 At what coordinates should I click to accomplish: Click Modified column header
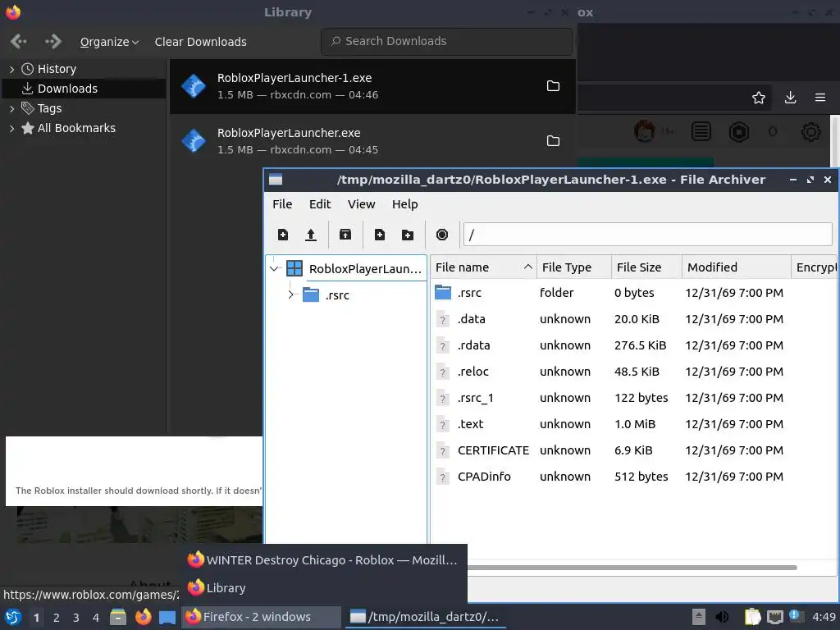point(737,267)
